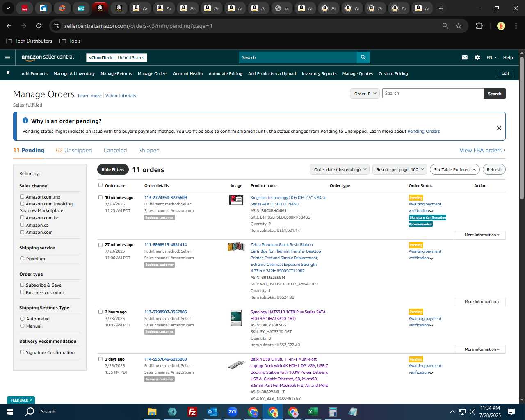The width and height of the screenshot is (525, 420).
Task: Click Zebra ribbon product thumbnail
Action: [x=236, y=247]
